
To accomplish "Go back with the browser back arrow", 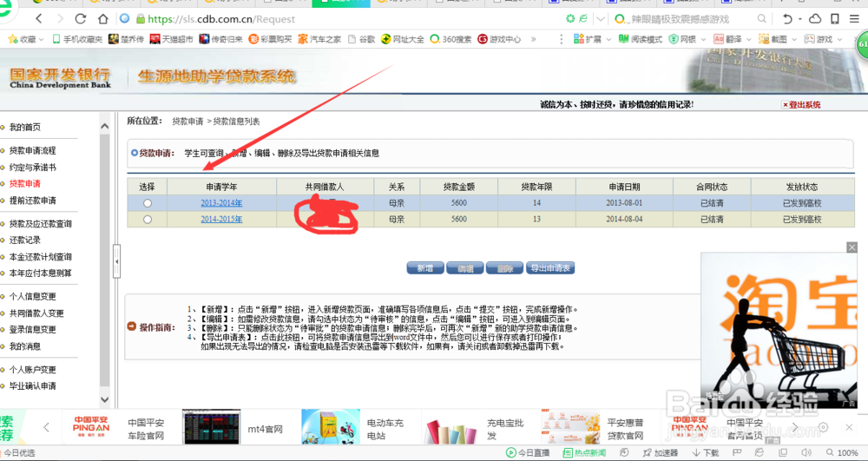I will [x=39, y=19].
